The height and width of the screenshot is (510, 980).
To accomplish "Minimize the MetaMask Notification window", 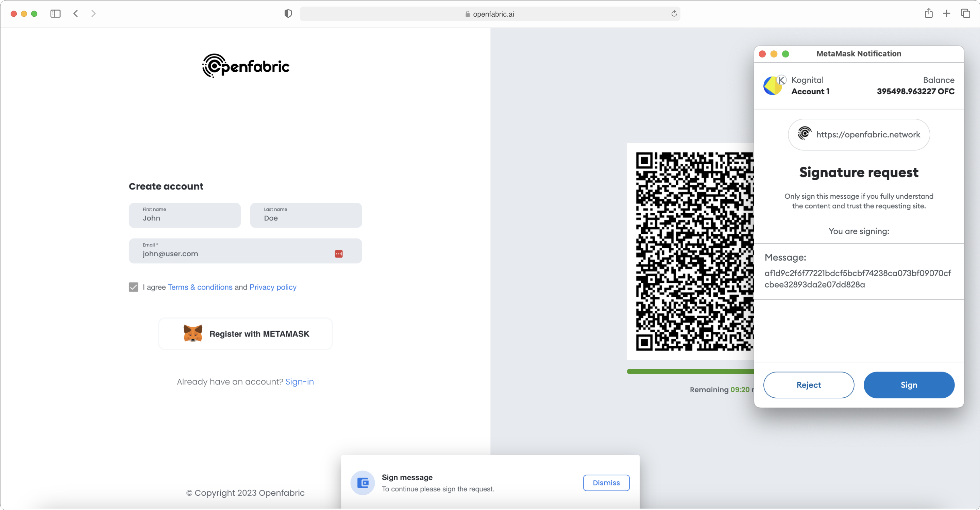I will point(774,54).
